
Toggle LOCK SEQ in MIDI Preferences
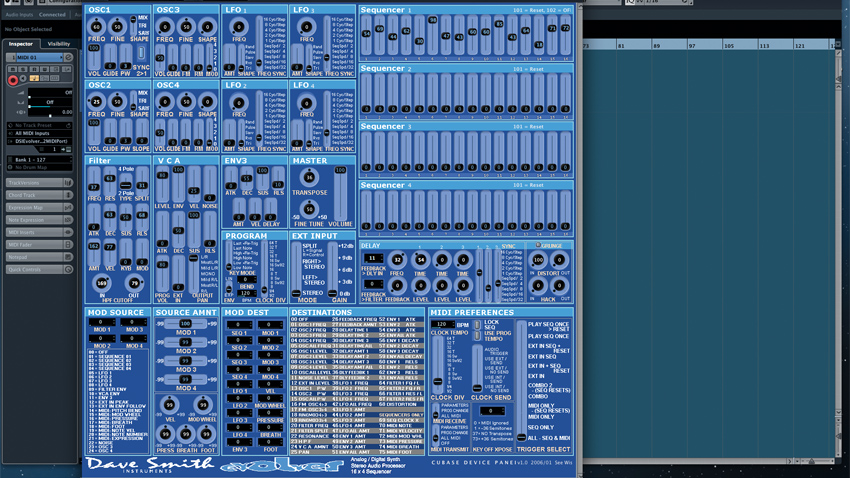point(477,325)
